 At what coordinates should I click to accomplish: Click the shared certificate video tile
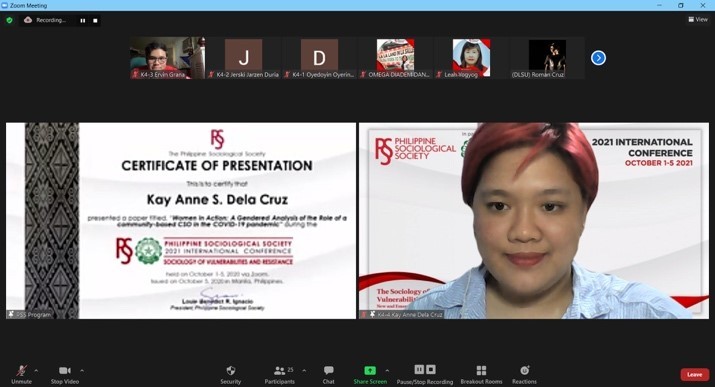pyautogui.click(x=181, y=221)
